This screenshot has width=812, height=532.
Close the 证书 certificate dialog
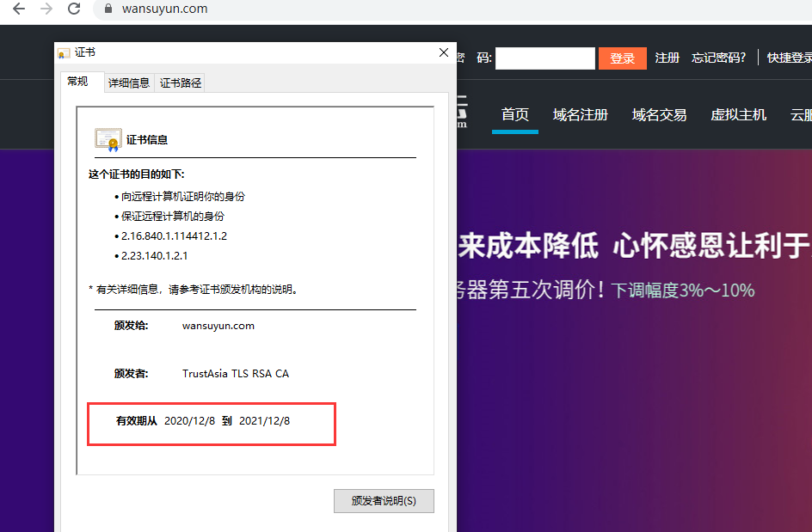(444, 52)
